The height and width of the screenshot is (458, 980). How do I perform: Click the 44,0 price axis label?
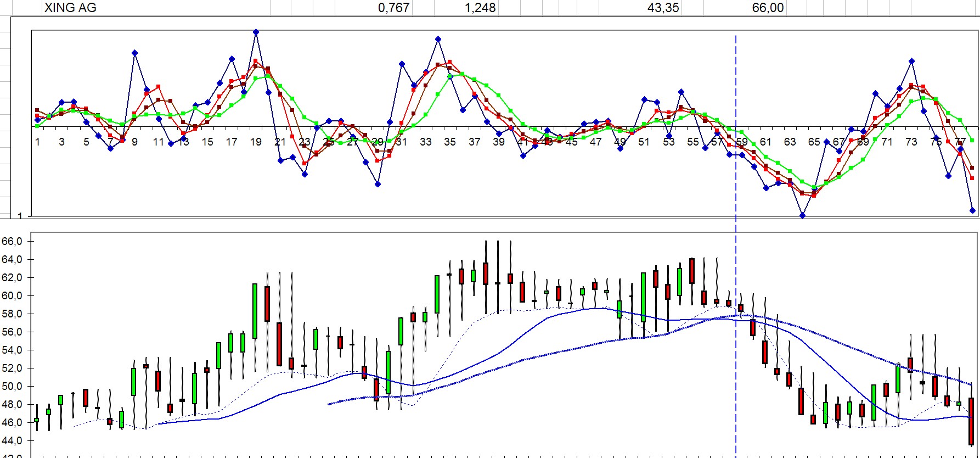[12, 440]
